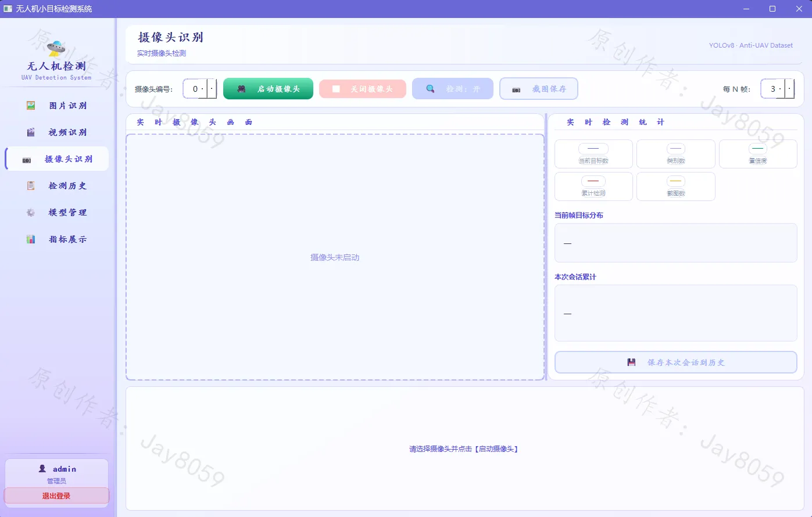Open 指标展示 bar chart icon entry
Screen dimensions: 812x517
point(31,239)
